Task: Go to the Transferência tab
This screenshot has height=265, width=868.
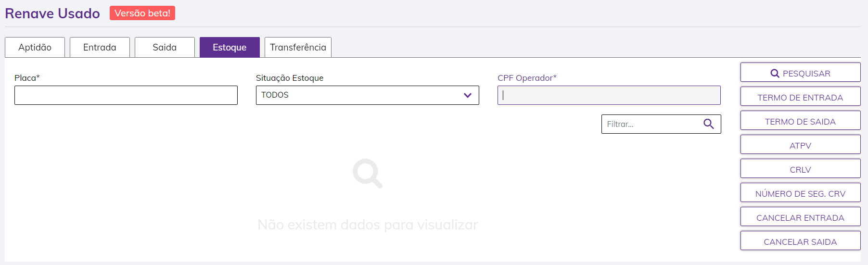Action: pos(298,47)
